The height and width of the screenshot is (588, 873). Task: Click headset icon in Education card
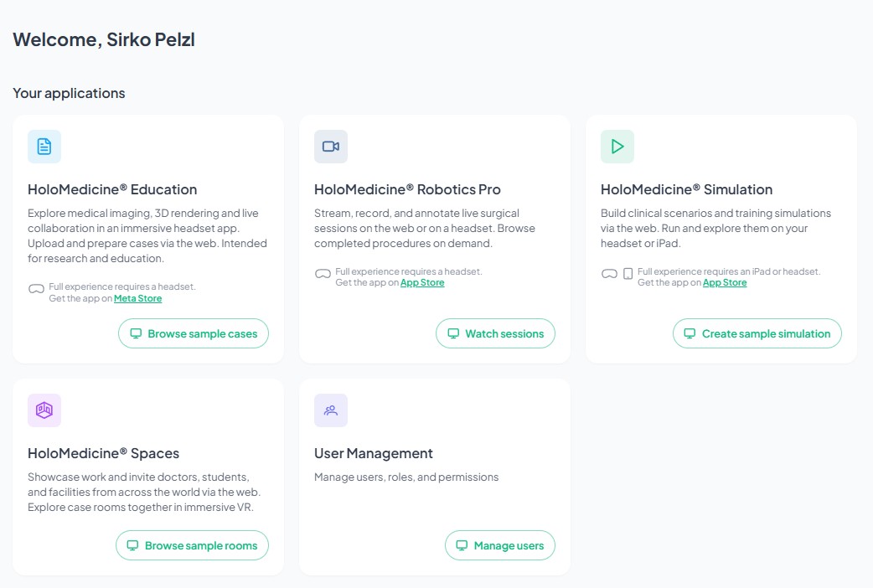click(36, 288)
